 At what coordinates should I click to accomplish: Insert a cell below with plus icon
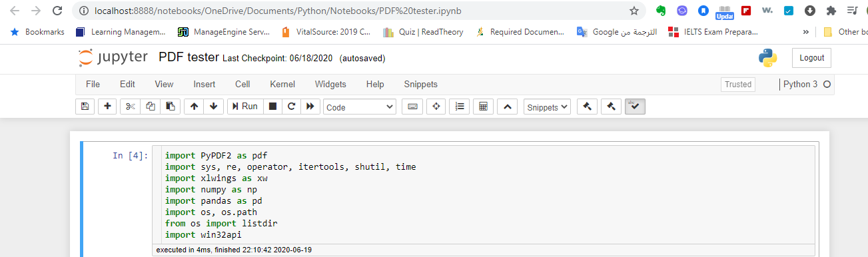point(107,107)
